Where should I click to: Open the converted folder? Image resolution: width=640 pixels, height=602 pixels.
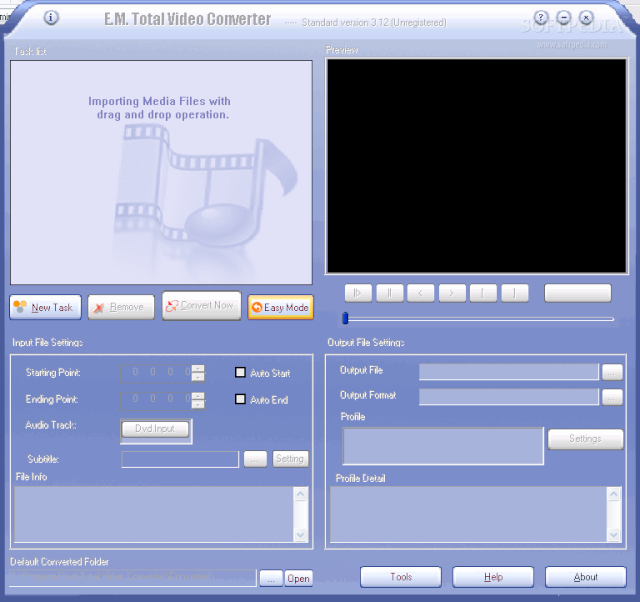(x=299, y=578)
